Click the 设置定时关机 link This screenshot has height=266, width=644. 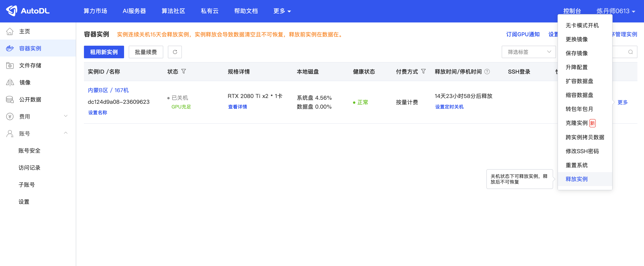pyautogui.click(x=449, y=107)
